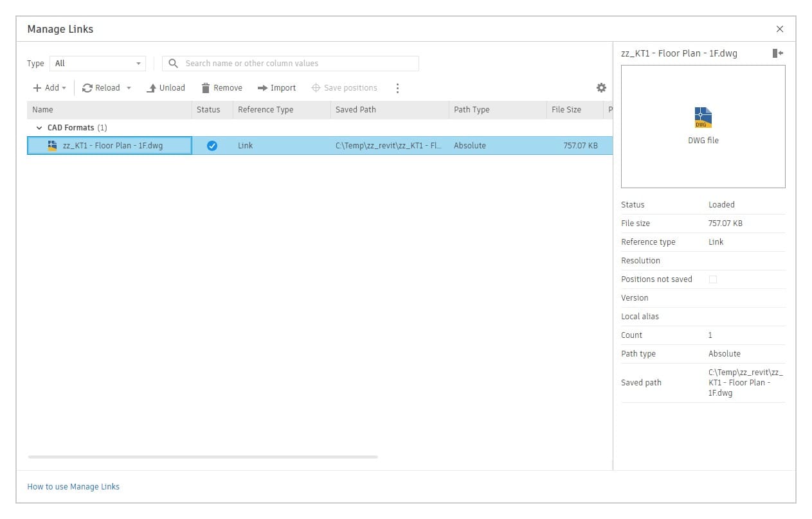Open column settings gear icon
Image resolution: width=812 pixels, height=519 pixels.
601,88
